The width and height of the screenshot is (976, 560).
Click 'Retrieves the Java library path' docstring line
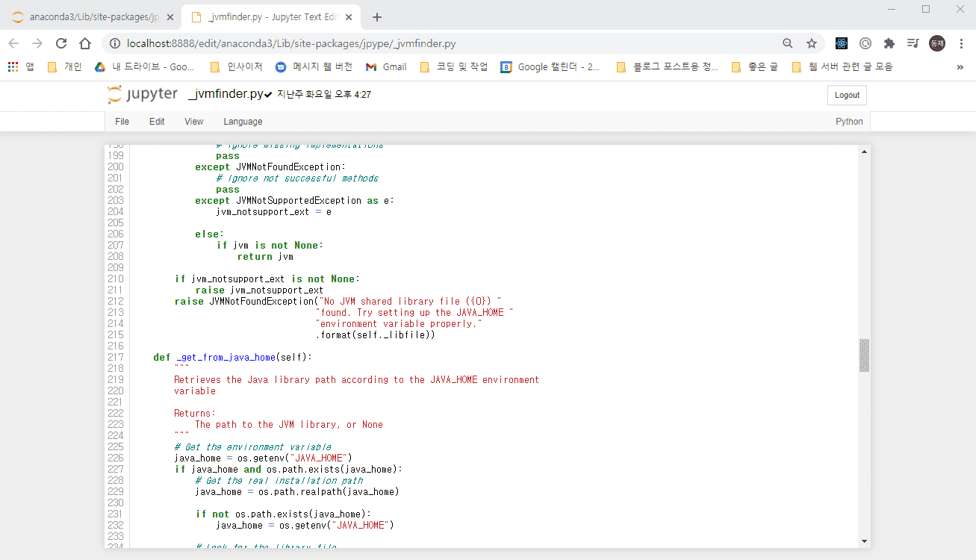356,379
